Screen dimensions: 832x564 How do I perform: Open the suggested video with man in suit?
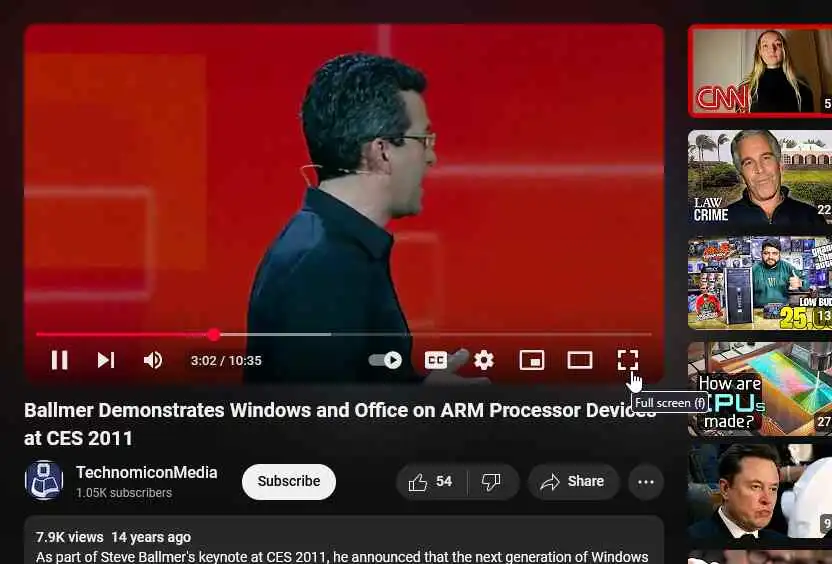coord(760,491)
